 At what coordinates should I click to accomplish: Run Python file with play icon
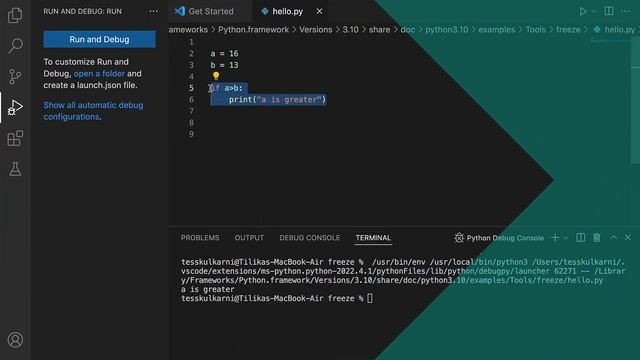point(583,11)
